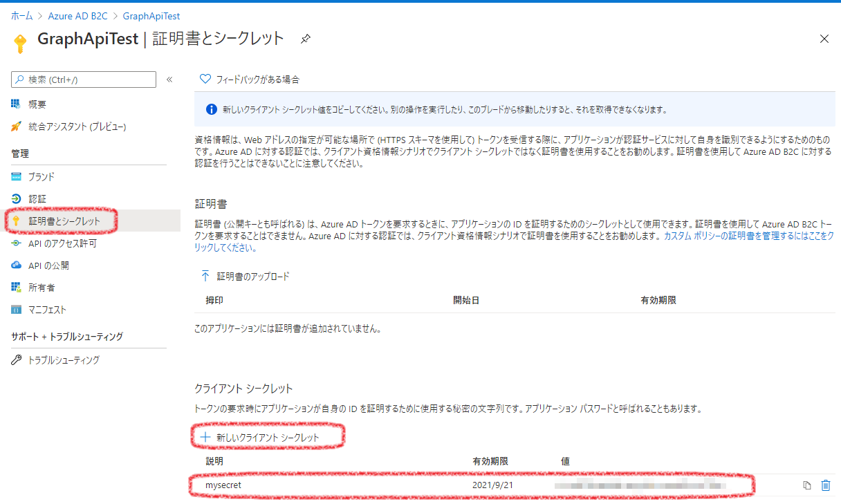Viewport: 841px width, 504px height.
Task: Navigate to Azure AD B2C breadcrumb
Action: click(x=77, y=16)
